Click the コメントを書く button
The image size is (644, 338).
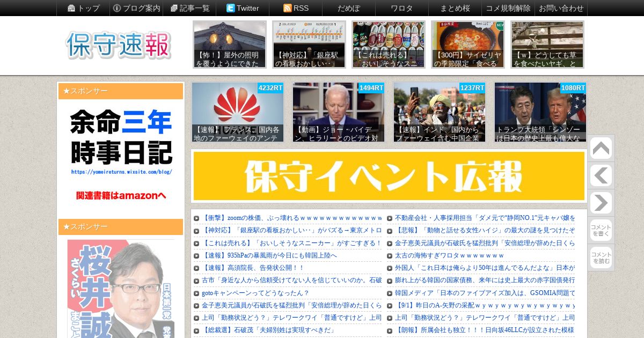601,230
